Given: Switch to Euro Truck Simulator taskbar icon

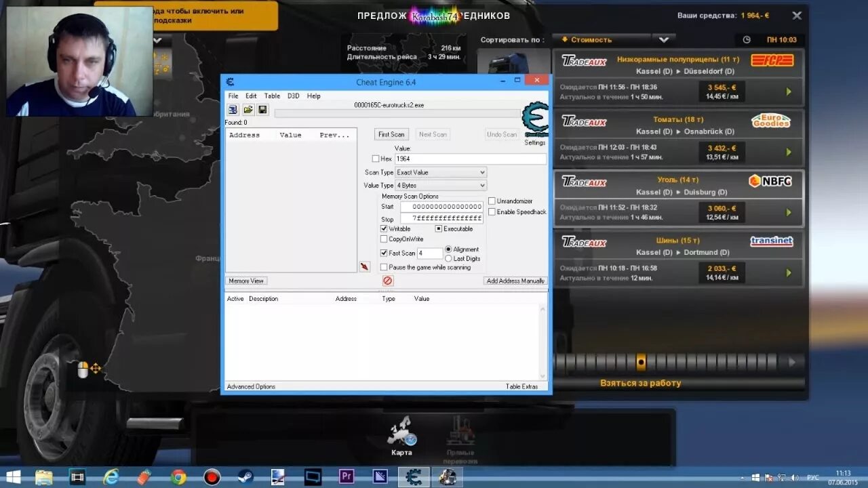Looking at the screenshot, I should 447,477.
